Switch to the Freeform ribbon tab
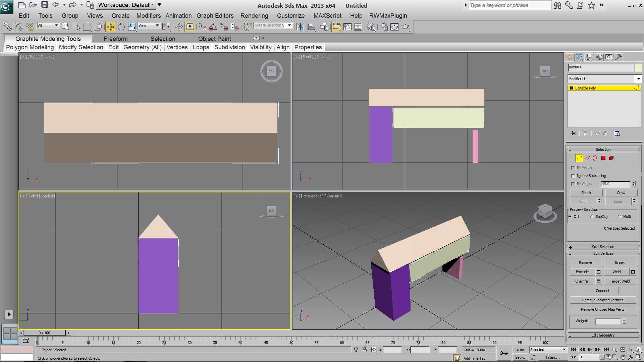Screen dimensions: 644x362 (x=115, y=39)
